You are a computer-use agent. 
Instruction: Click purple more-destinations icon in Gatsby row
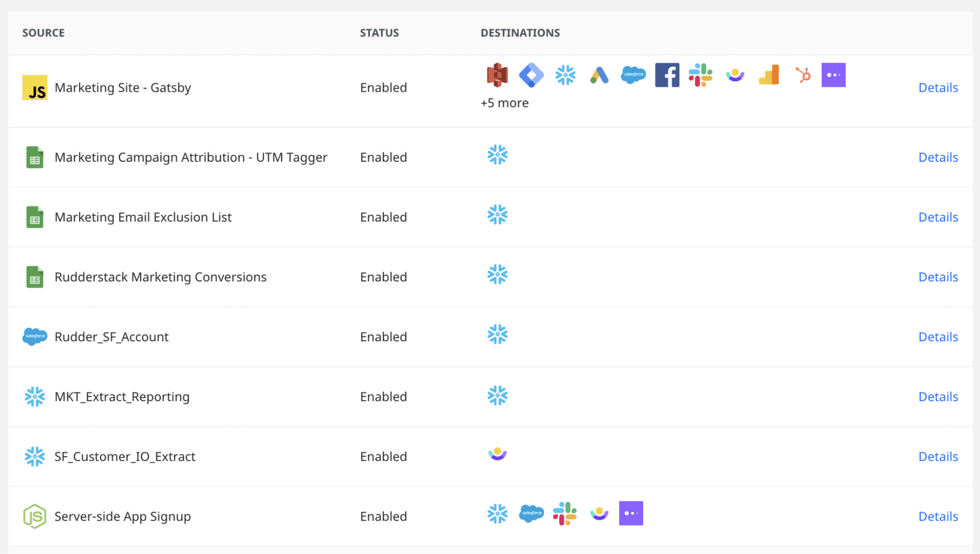tap(833, 75)
